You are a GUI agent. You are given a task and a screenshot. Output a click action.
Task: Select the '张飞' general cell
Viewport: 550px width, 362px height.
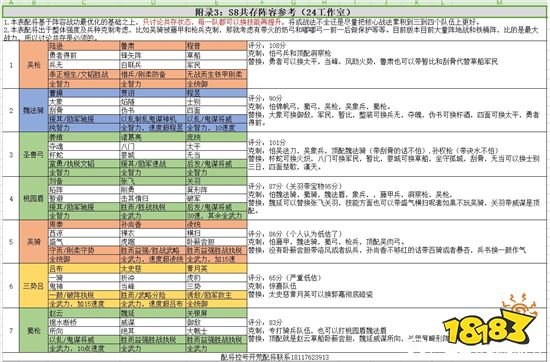pos(152,181)
